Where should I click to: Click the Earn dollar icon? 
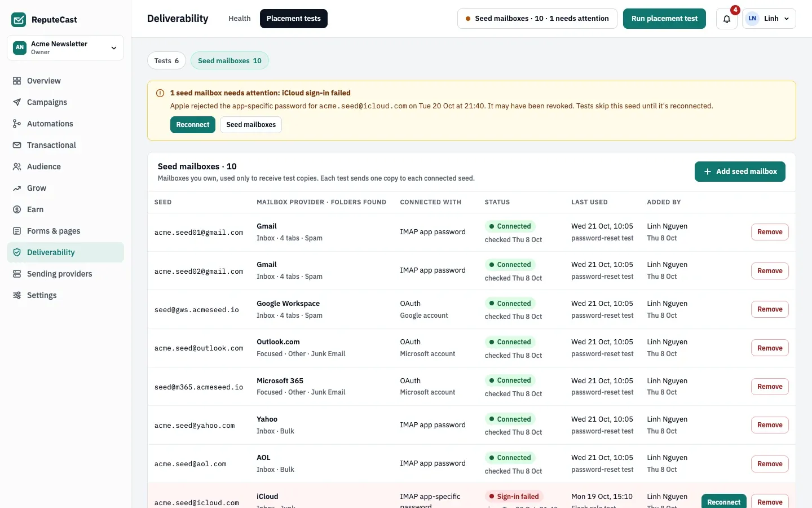[17, 209]
